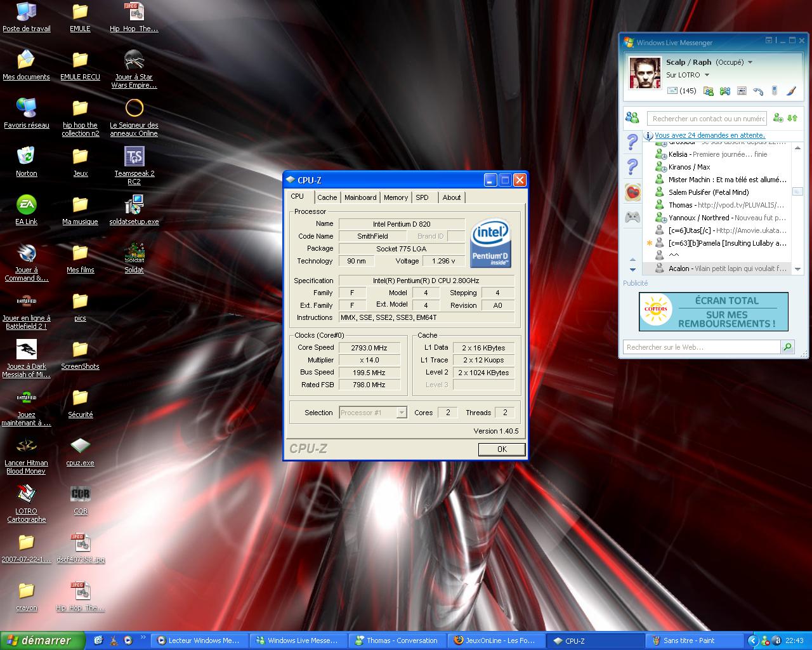
Task: Select the Norton recycle bin icon
Action: [x=26, y=161]
